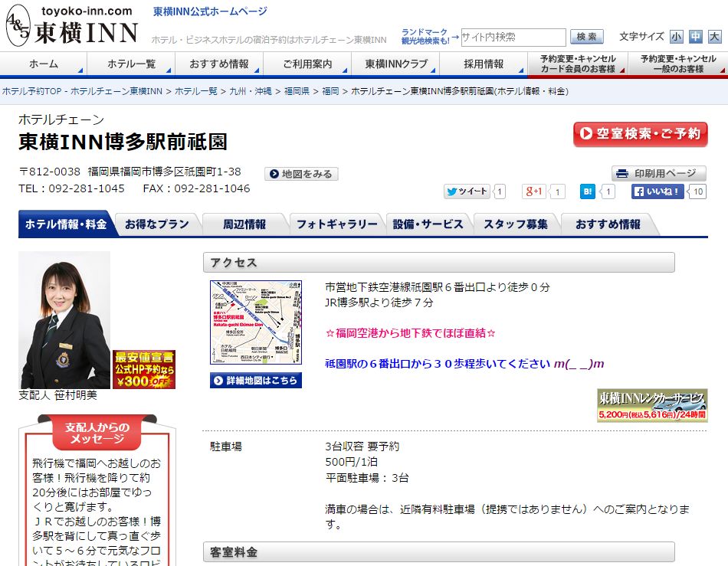Click the Tweet button

tap(467, 191)
